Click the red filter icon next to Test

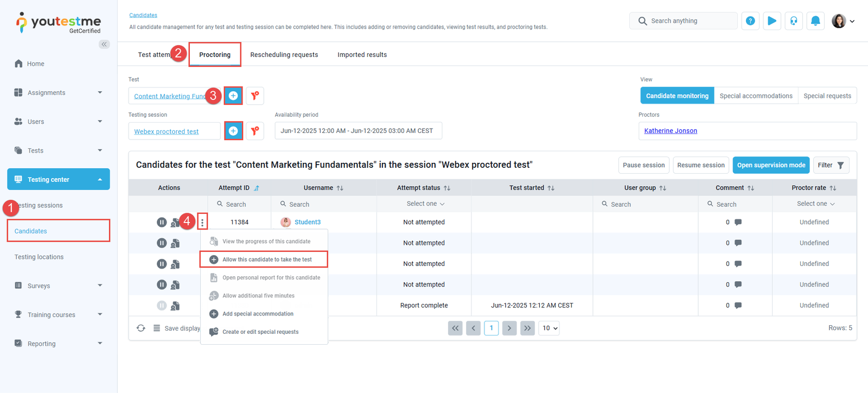255,96
